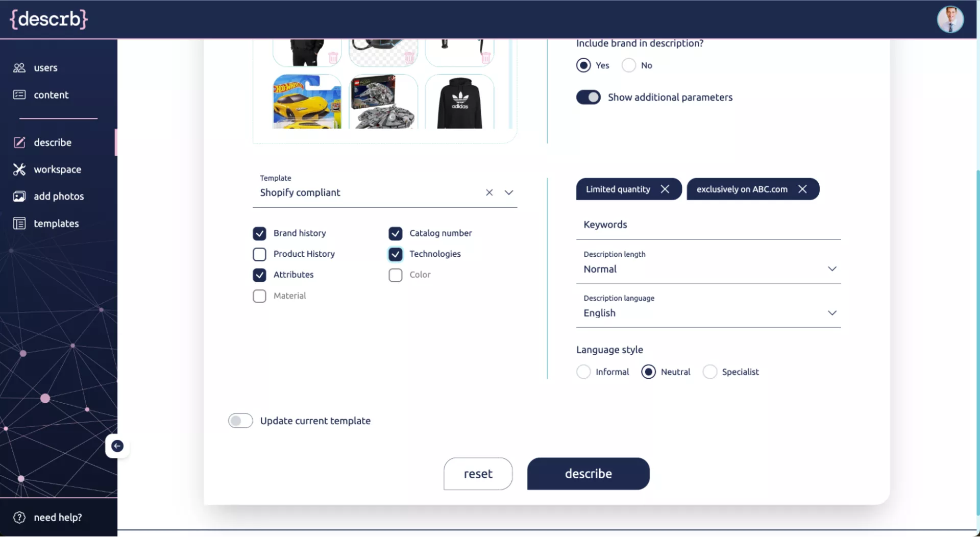Remove the exclusively on ABC.com tag
Screen dimensions: 980x537
tap(802, 189)
